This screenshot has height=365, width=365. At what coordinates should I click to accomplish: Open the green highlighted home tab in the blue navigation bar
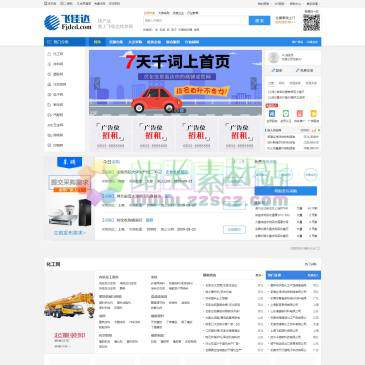pyautogui.click(x=97, y=42)
